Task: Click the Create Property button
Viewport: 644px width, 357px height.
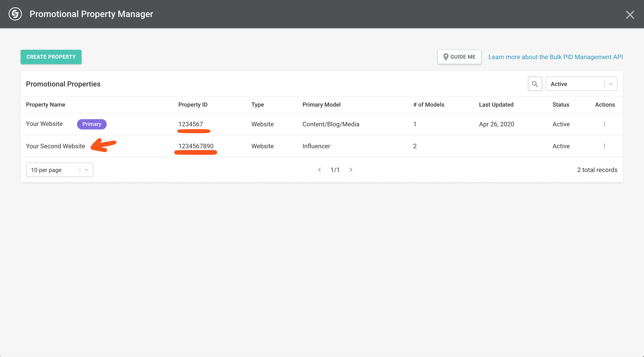Action: 51,57
